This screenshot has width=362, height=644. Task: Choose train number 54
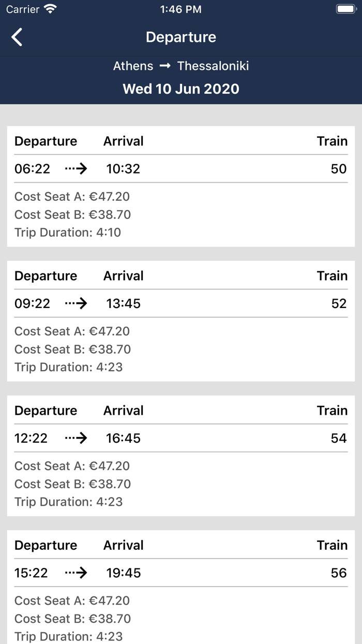(338, 438)
